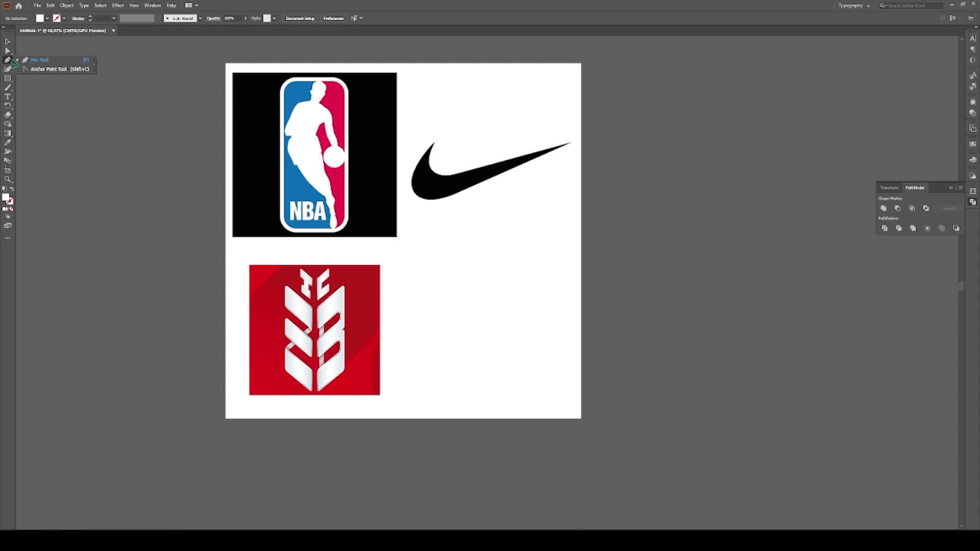Screen dimensions: 980x551
Task: Select the Paintbrush tool
Action: 8,88
